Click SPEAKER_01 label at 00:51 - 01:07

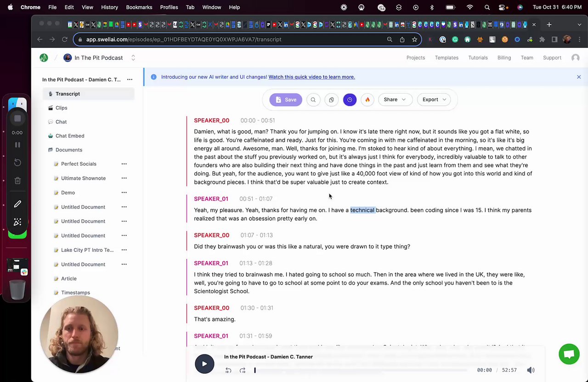[x=211, y=199]
